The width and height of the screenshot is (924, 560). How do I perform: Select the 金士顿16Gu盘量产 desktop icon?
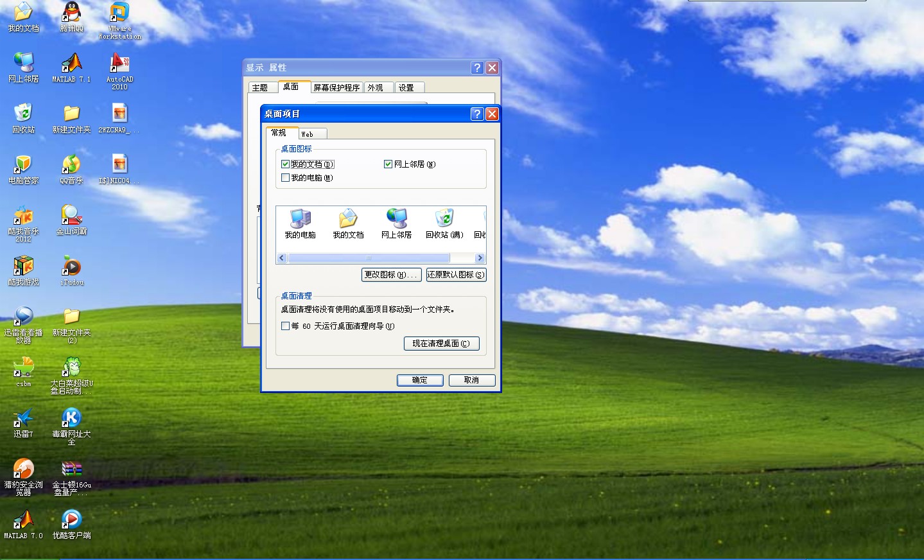pos(71,477)
